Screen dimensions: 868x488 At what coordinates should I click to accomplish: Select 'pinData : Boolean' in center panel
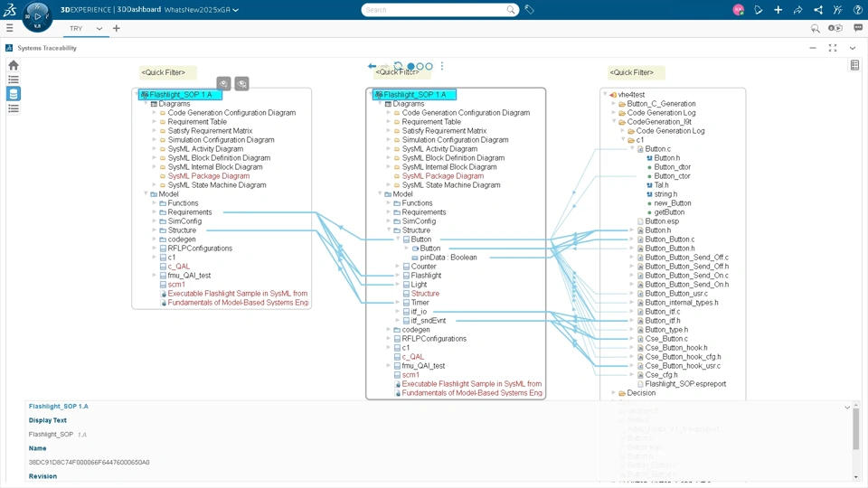pos(448,258)
